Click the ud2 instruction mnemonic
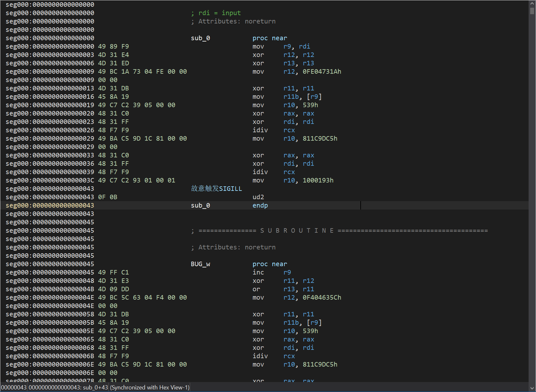 pos(258,197)
